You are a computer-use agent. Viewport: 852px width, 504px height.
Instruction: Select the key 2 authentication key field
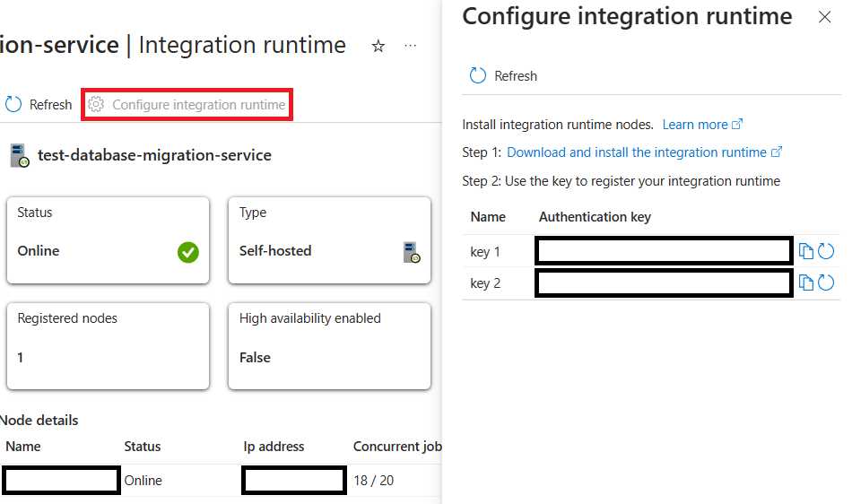(x=664, y=283)
